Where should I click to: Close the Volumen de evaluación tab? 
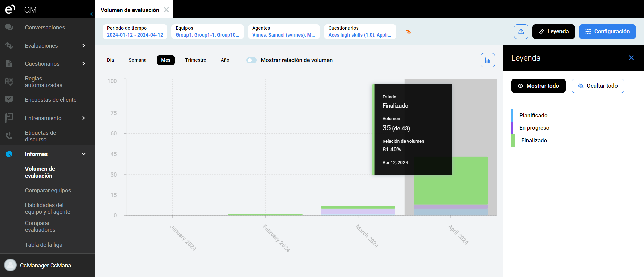point(166,10)
